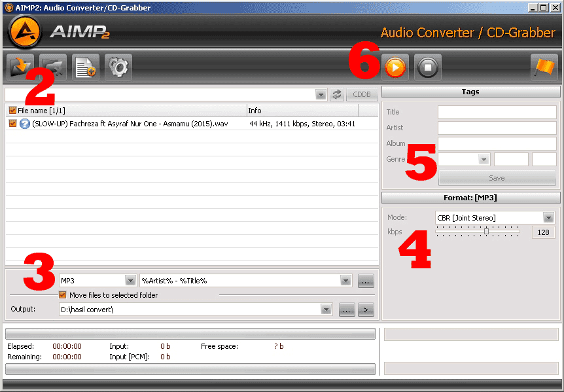Viewport: 564px width, 392px height.
Task: Click the Save tags button
Action: (x=497, y=177)
